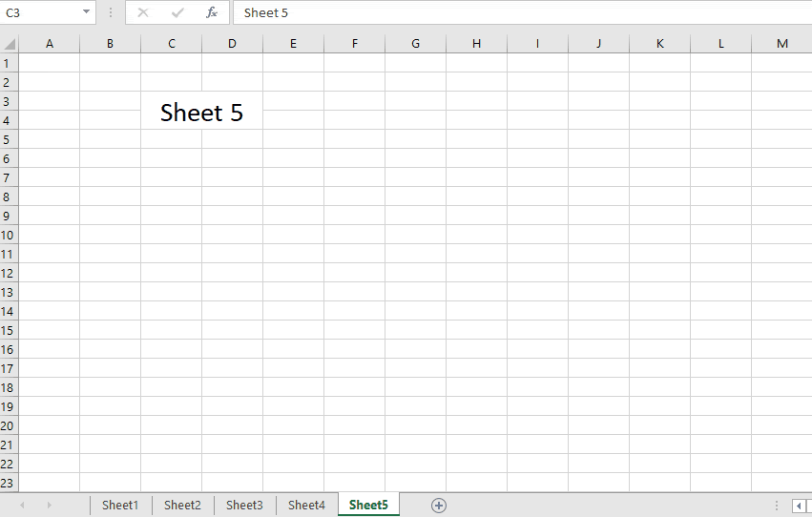The height and width of the screenshot is (517, 812).
Task: Select column F header
Action: pyautogui.click(x=354, y=44)
